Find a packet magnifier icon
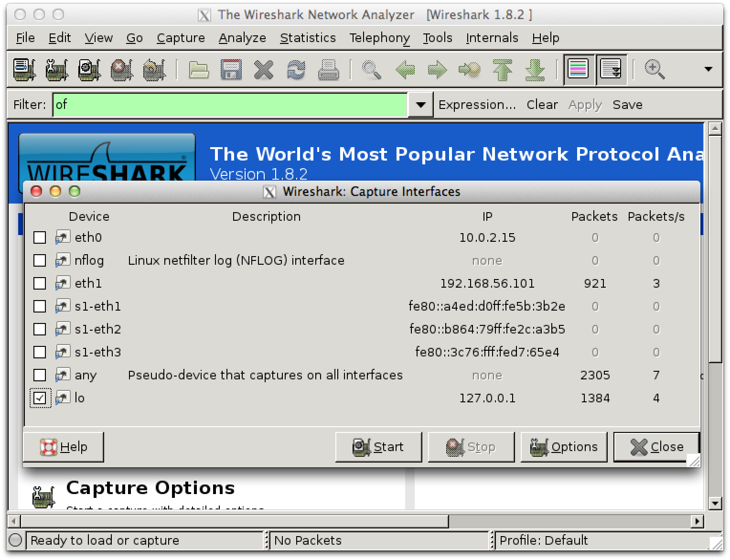The height and width of the screenshot is (560, 730). 371,70
